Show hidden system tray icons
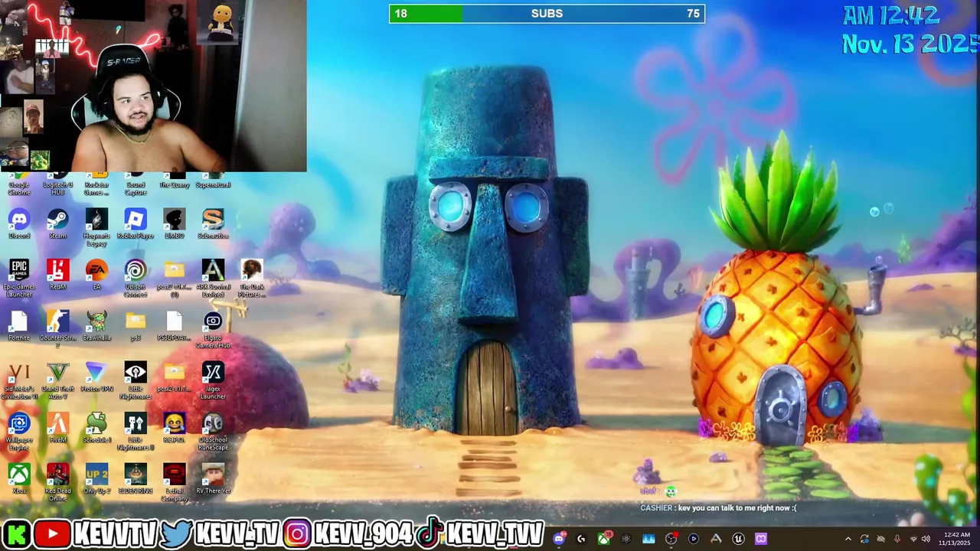The image size is (980, 551). tap(848, 539)
